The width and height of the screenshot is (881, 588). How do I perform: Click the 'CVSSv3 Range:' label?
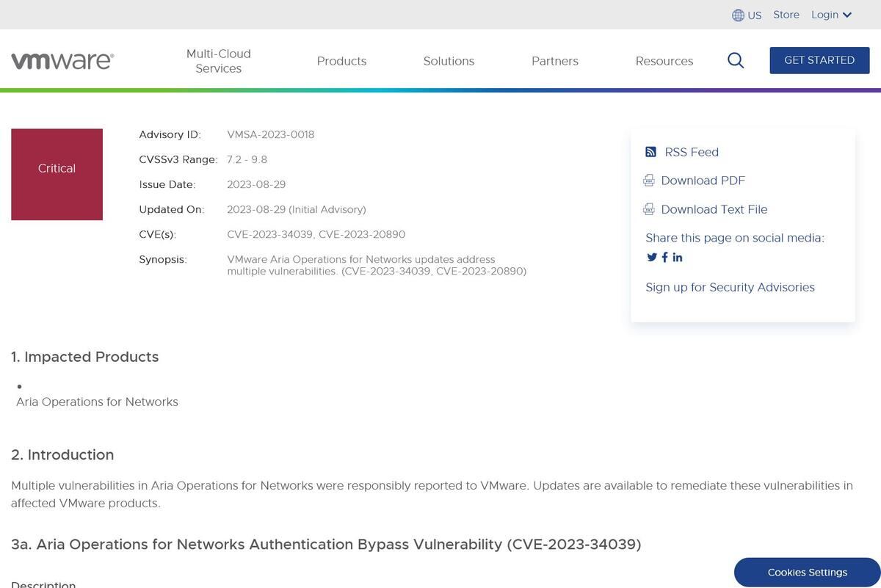coord(178,159)
